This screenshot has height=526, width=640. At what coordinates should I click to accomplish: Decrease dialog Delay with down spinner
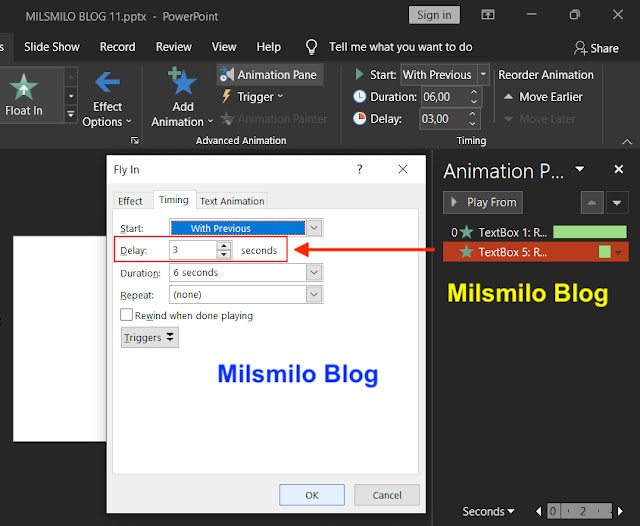(x=224, y=254)
